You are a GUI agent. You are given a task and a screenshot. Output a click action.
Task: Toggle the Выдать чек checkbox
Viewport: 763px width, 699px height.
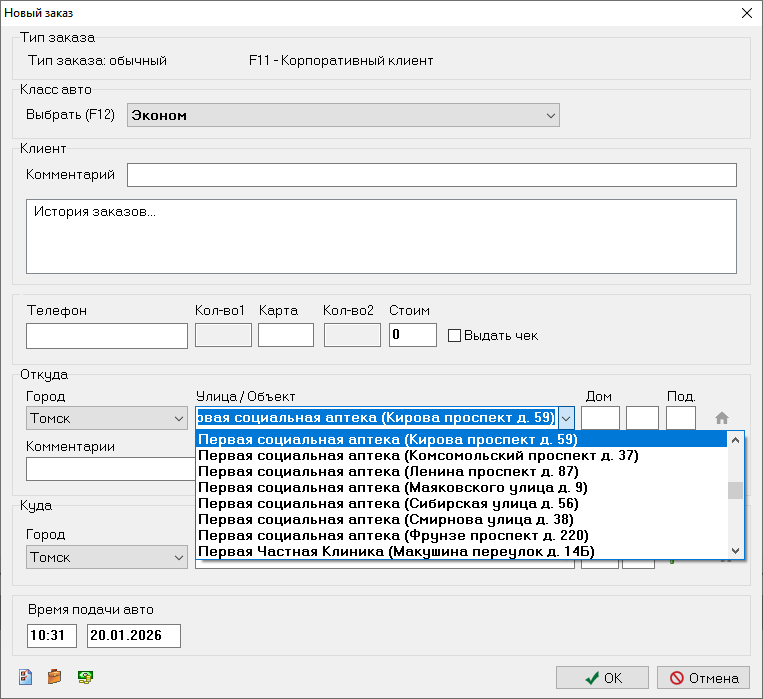(455, 336)
